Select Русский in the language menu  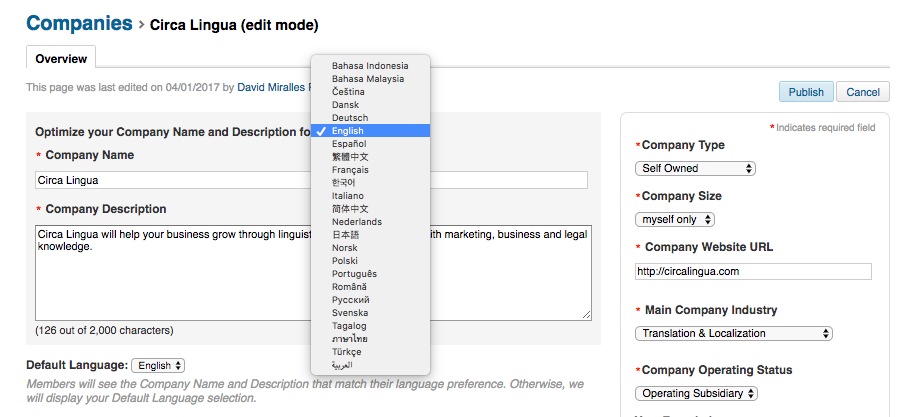pyautogui.click(x=370, y=300)
